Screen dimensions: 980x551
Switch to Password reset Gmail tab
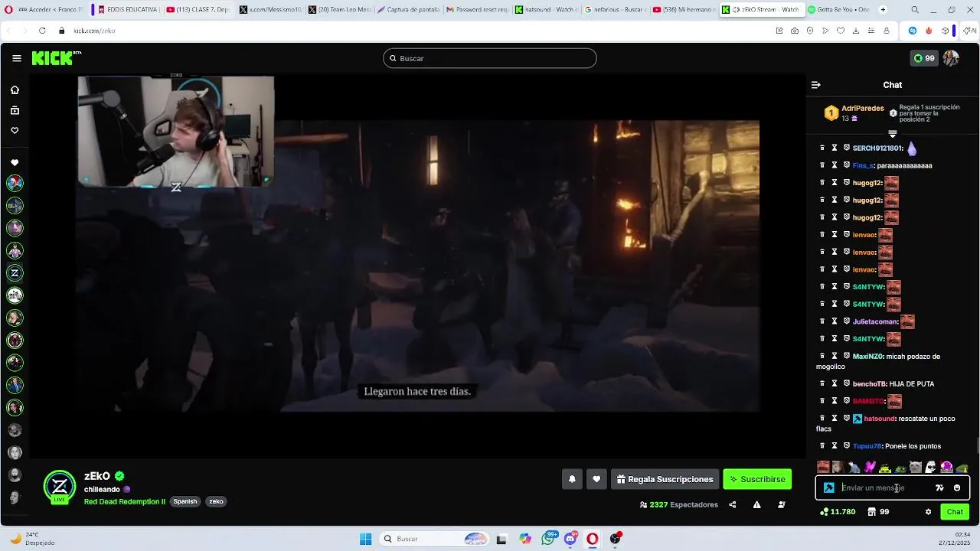tap(476, 10)
